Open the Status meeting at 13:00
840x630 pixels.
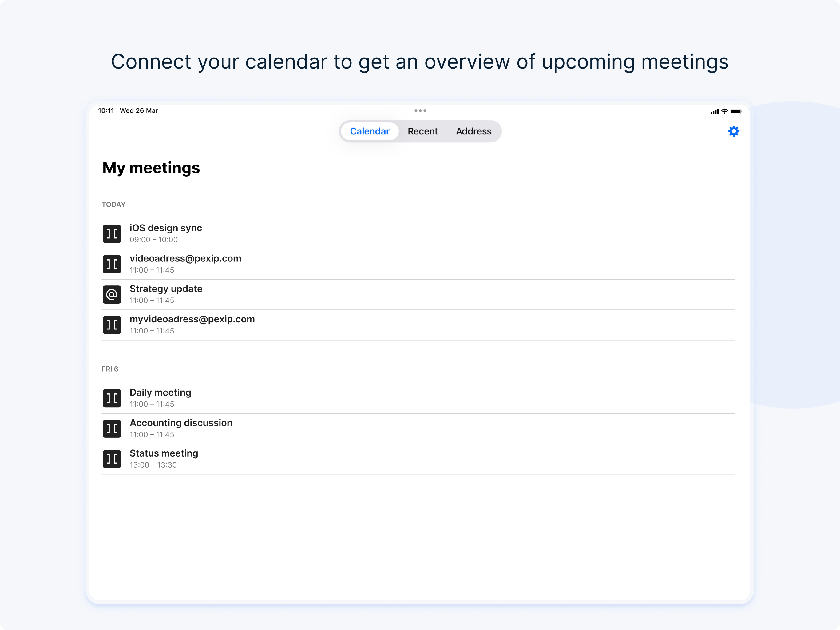[x=418, y=459]
